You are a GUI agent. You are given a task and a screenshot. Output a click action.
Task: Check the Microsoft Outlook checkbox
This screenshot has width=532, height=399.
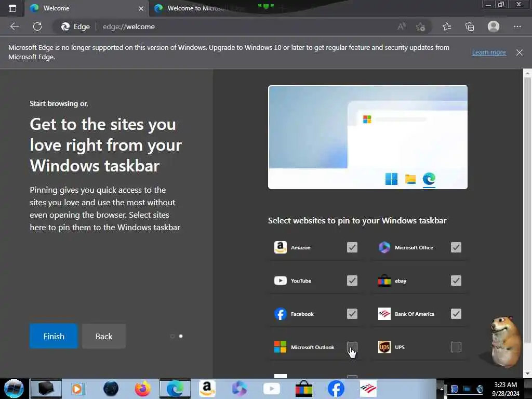[x=352, y=347]
